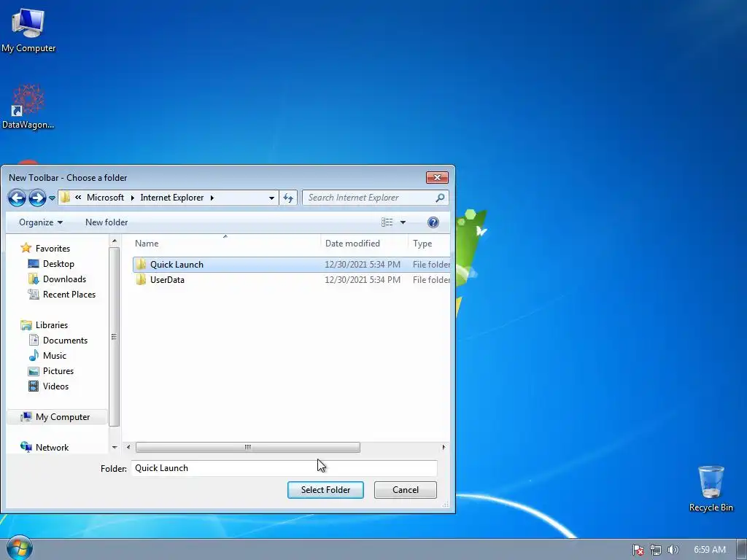Close the New Toolbar dialog

click(x=437, y=178)
